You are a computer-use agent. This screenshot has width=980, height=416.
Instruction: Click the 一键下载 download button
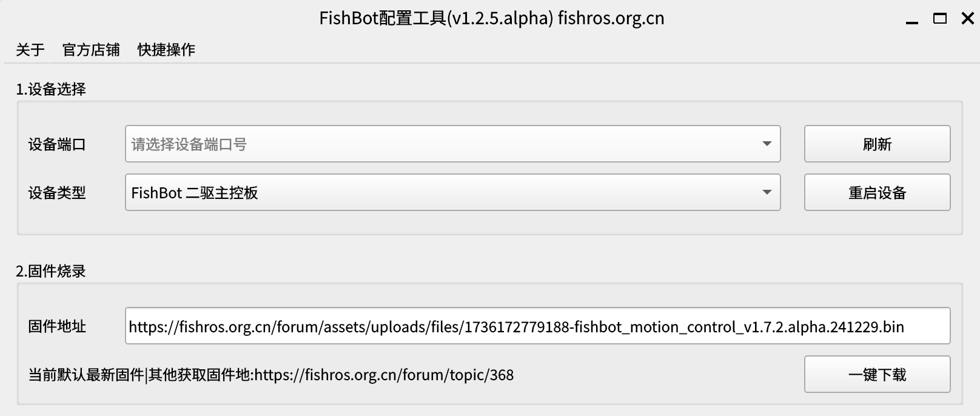(x=877, y=375)
